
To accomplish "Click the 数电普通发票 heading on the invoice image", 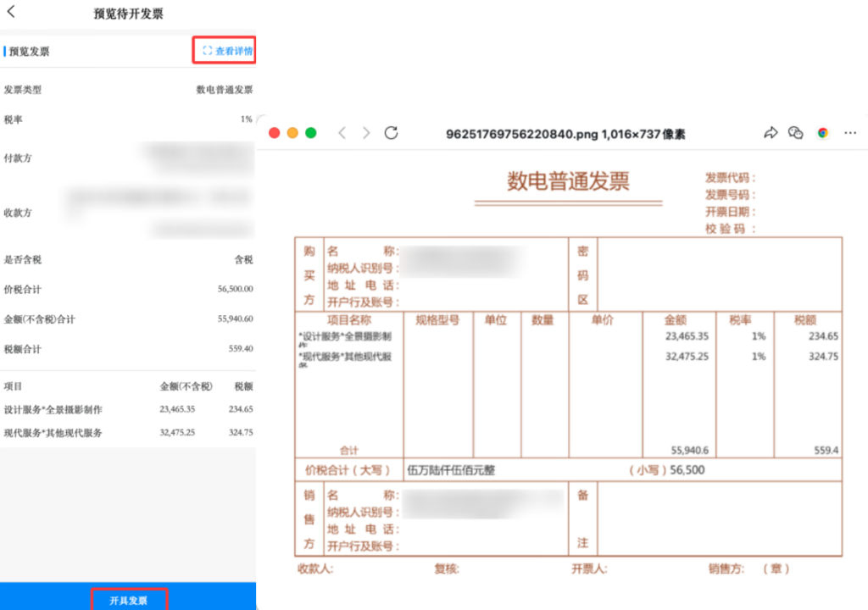I will point(568,181).
